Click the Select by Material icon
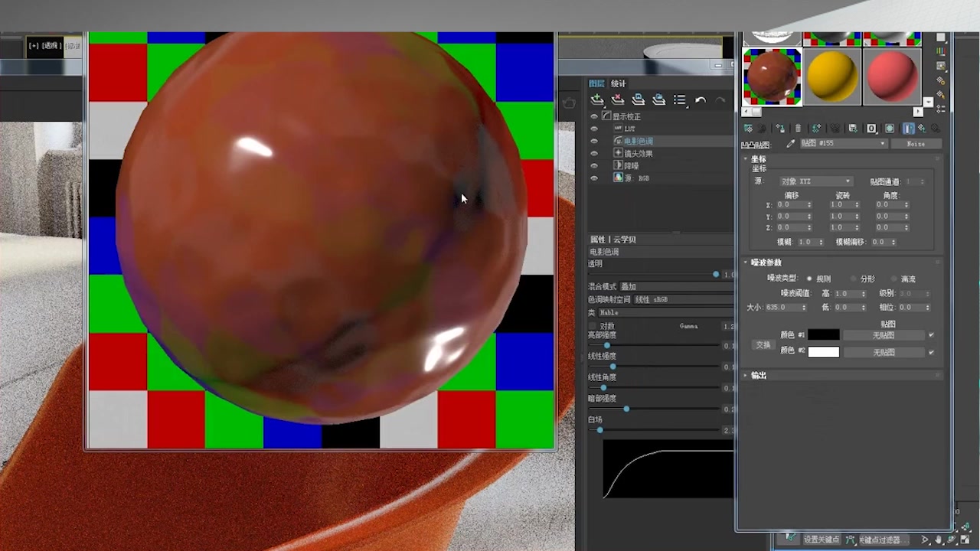This screenshot has height=551, width=980. [x=941, y=94]
